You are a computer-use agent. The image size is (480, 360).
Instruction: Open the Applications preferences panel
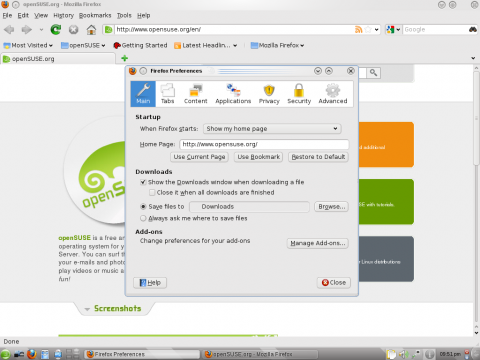point(233,94)
